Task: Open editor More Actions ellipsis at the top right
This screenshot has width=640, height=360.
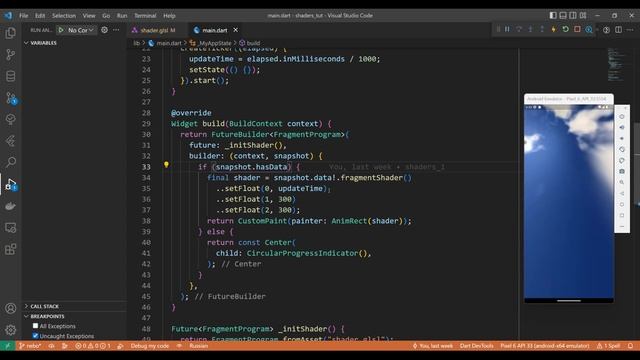Action: point(630,30)
